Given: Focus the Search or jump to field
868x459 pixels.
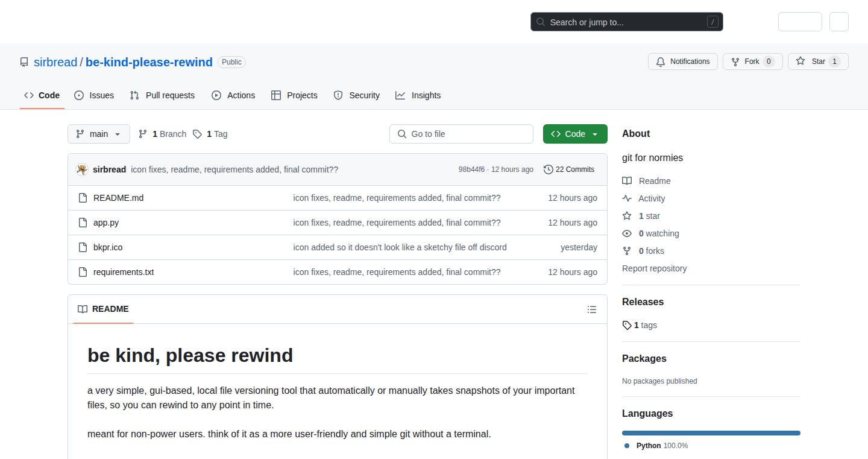Looking at the screenshot, I should pyautogui.click(x=626, y=22).
